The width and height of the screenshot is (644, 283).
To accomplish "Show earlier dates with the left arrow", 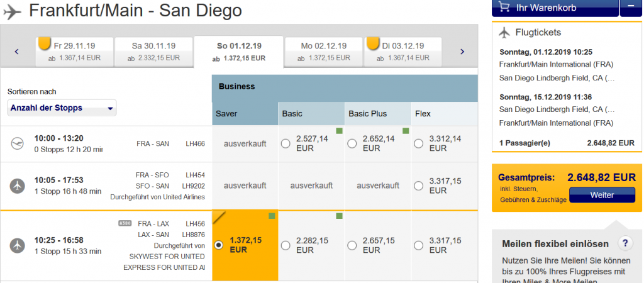I will (17, 52).
